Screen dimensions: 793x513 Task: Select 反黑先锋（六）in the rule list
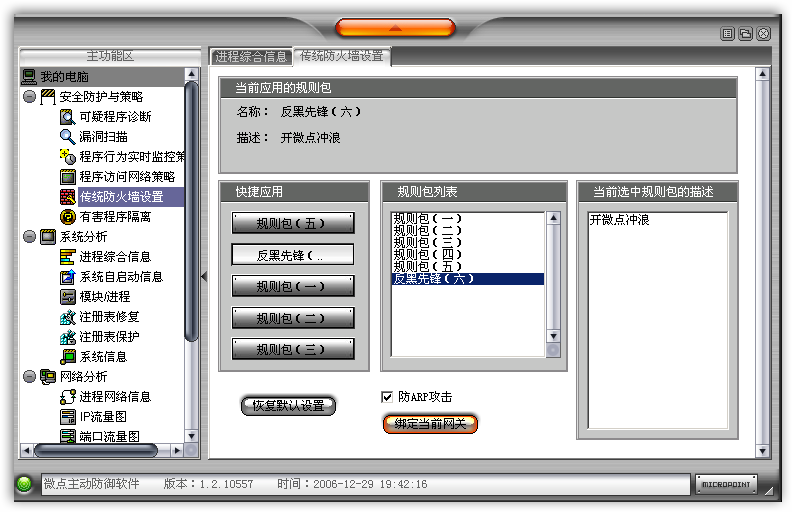coord(468,279)
